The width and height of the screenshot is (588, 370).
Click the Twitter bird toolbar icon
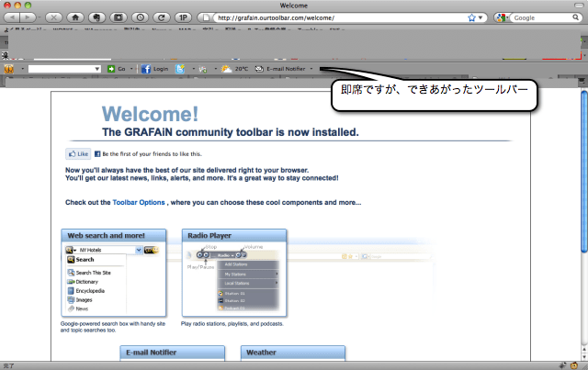click(180, 69)
